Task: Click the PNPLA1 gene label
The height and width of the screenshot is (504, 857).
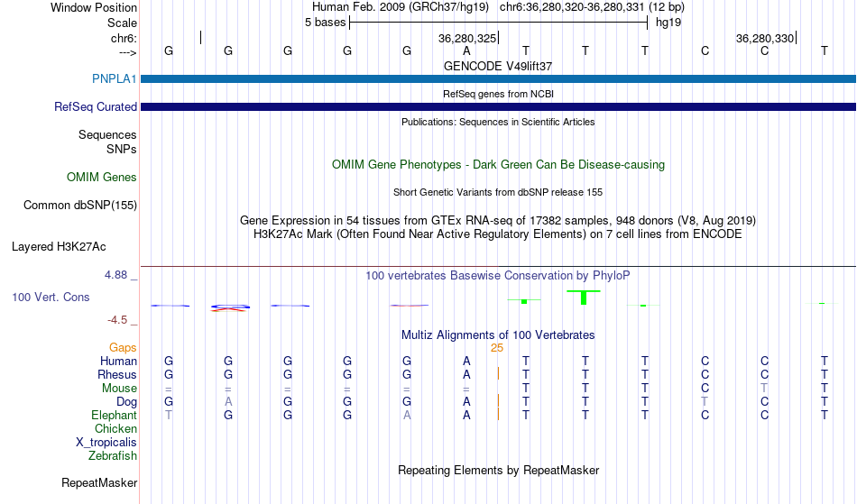Action: tap(114, 78)
